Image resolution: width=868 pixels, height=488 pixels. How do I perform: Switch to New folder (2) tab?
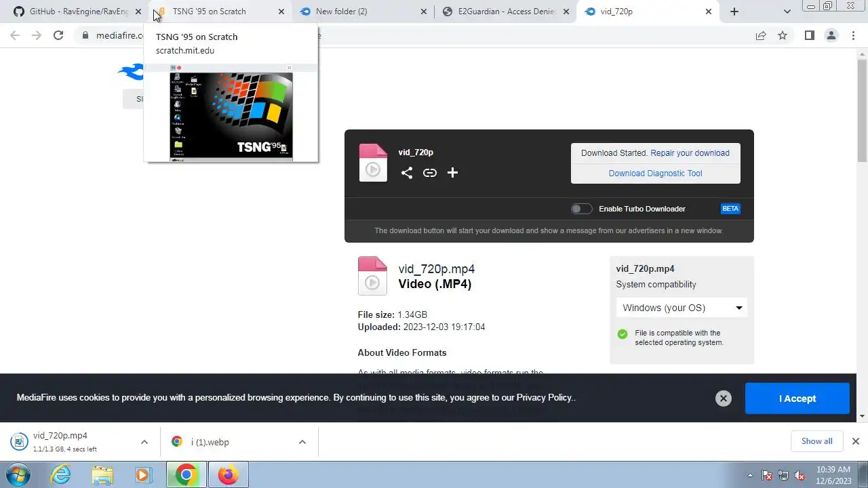tap(363, 12)
